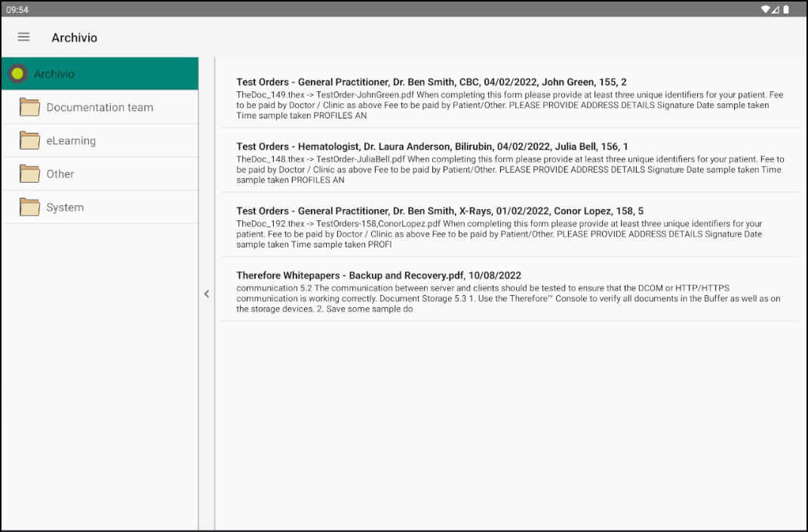This screenshot has width=808, height=532.
Task: Tap the battery icon in status bar
Action: (786, 9)
